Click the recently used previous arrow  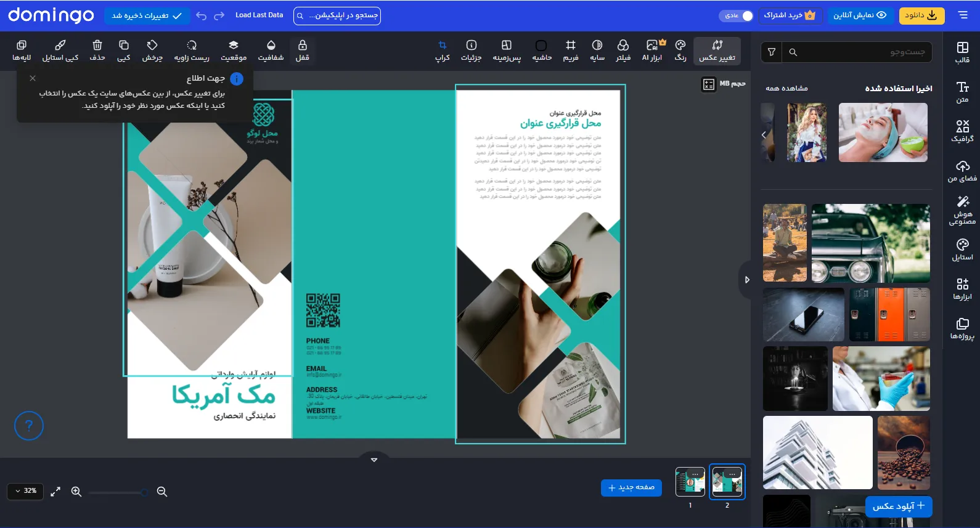(764, 134)
